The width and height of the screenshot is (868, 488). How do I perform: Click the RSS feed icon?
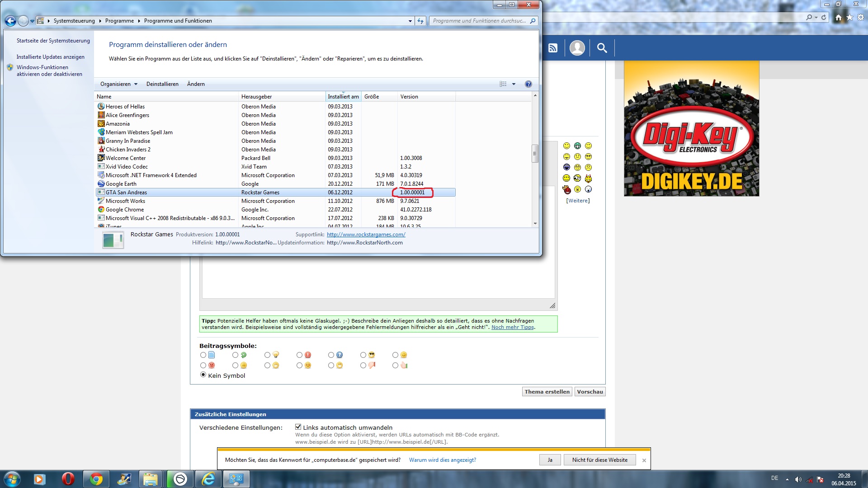tap(552, 48)
